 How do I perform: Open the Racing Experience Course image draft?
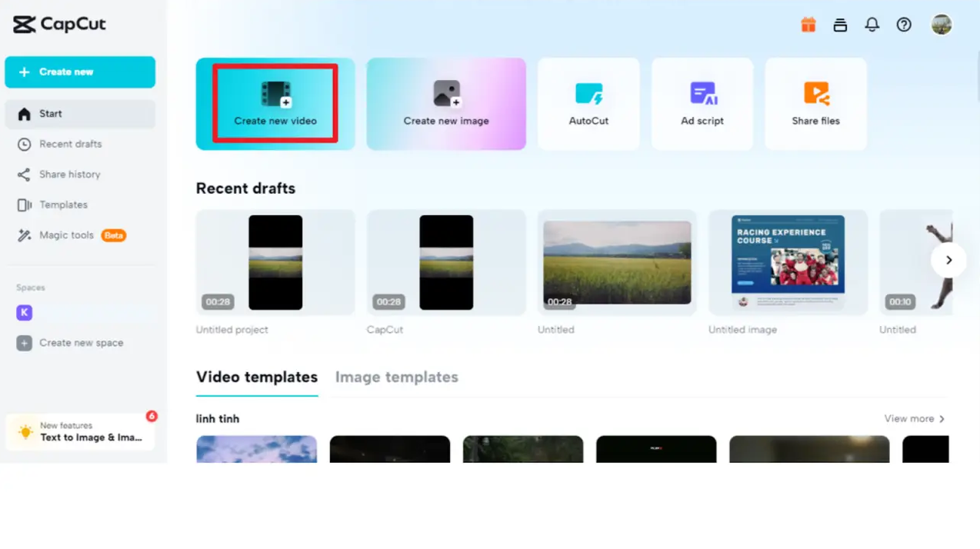(x=788, y=262)
